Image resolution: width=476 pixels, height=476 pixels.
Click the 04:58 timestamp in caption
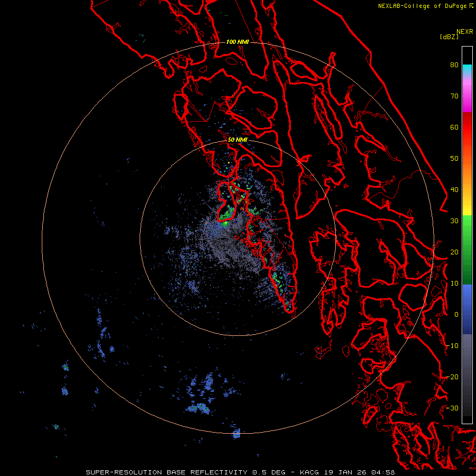[385, 472]
